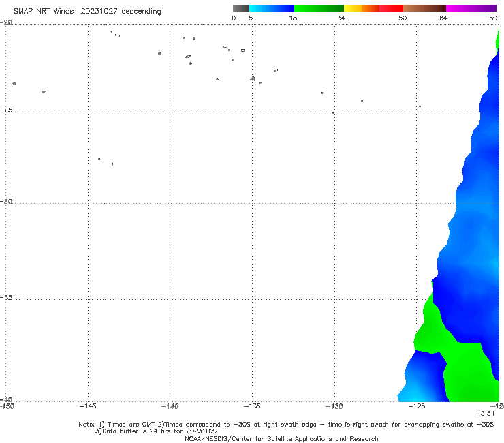Click the brown segment of the colorbar
504x443 pixels.
(424, 8)
